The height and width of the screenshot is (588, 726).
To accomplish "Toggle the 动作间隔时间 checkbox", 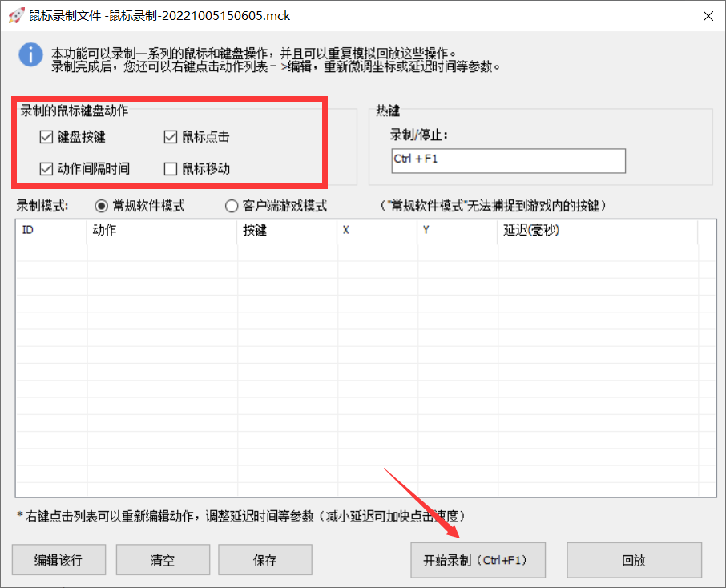I will click(46, 169).
